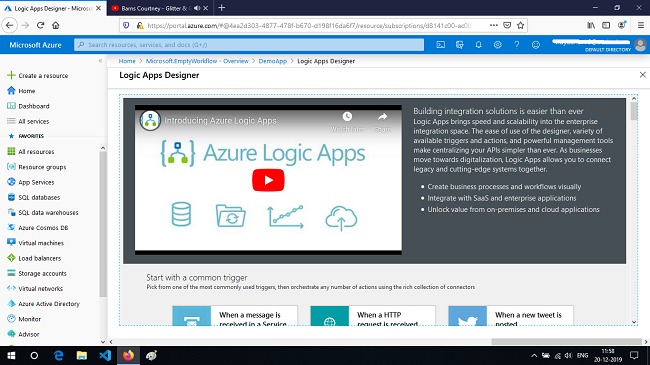650x365 pixels.
Task: Open Dashboard from sidebar
Action: [x=28, y=106]
